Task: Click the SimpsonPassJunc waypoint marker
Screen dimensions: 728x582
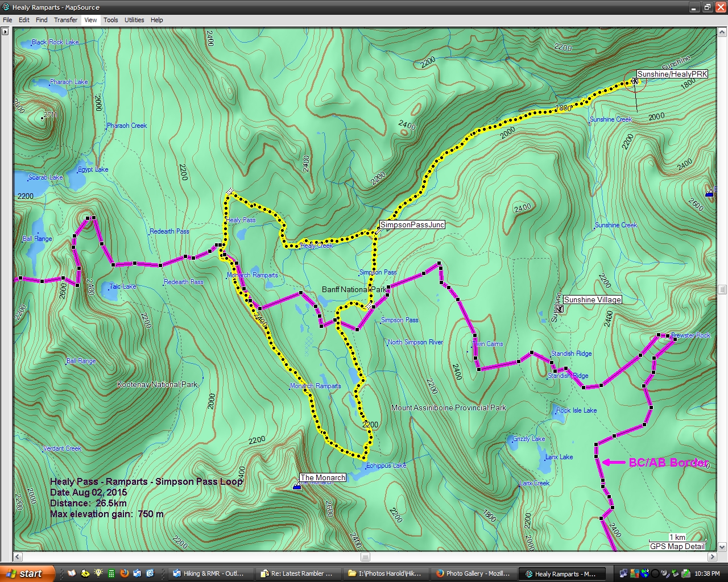Action: (x=378, y=231)
